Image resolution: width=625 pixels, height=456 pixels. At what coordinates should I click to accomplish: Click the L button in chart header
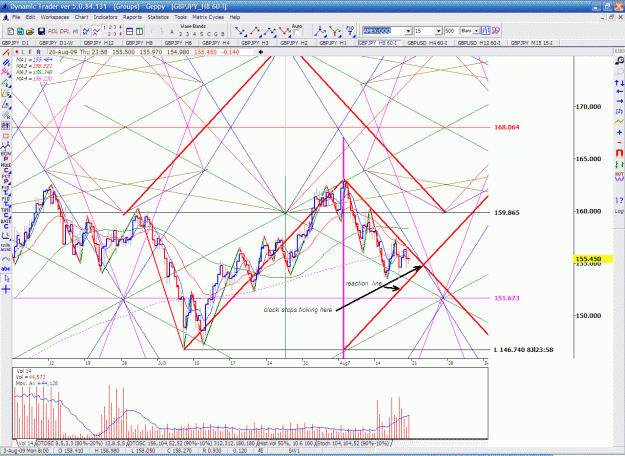(24, 52)
